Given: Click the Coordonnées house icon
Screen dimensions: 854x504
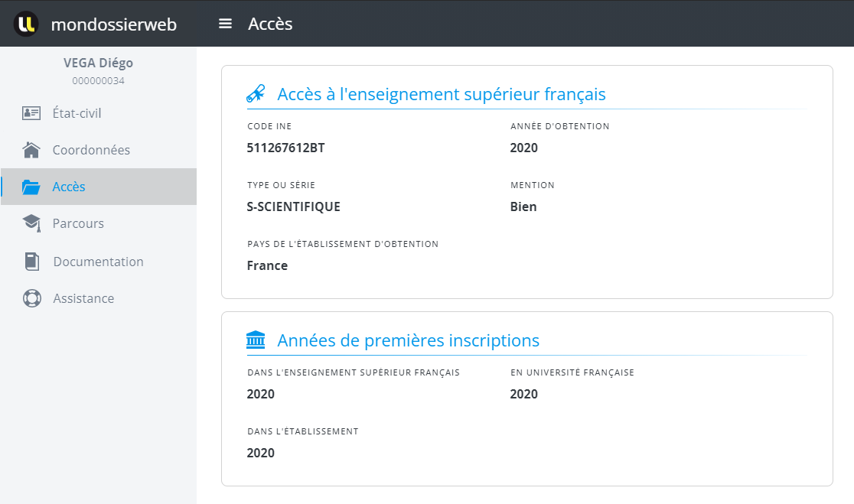Looking at the screenshot, I should point(31,150).
